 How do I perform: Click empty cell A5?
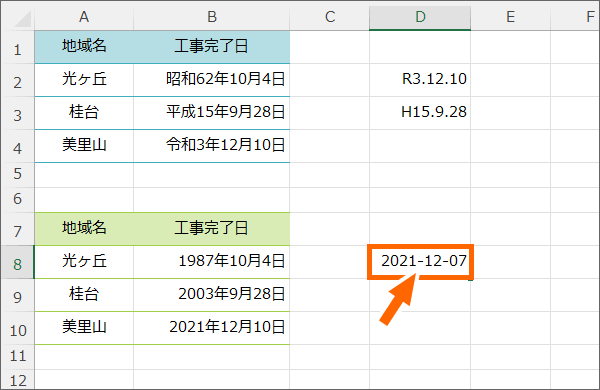tap(84, 175)
